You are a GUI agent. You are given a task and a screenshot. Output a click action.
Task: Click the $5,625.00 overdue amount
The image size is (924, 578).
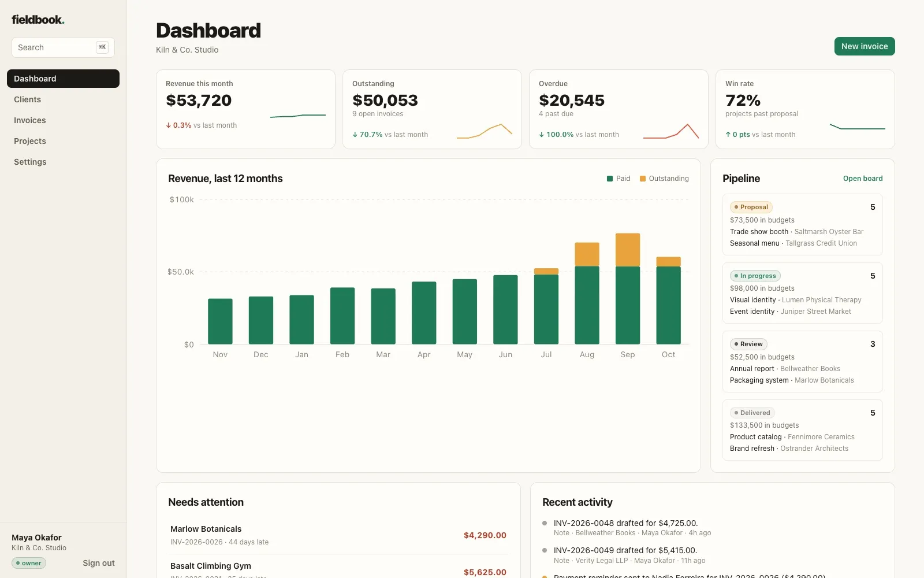pyautogui.click(x=485, y=572)
